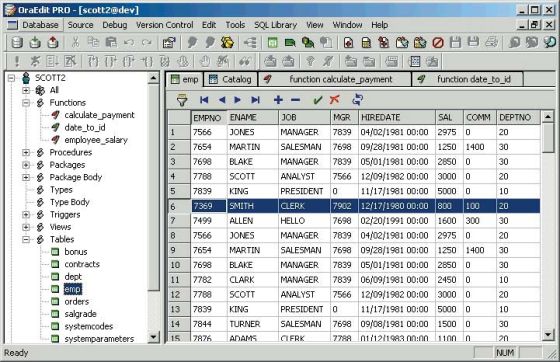
Task: Click the database cylinder toolbar icon
Action: tap(16, 42)
